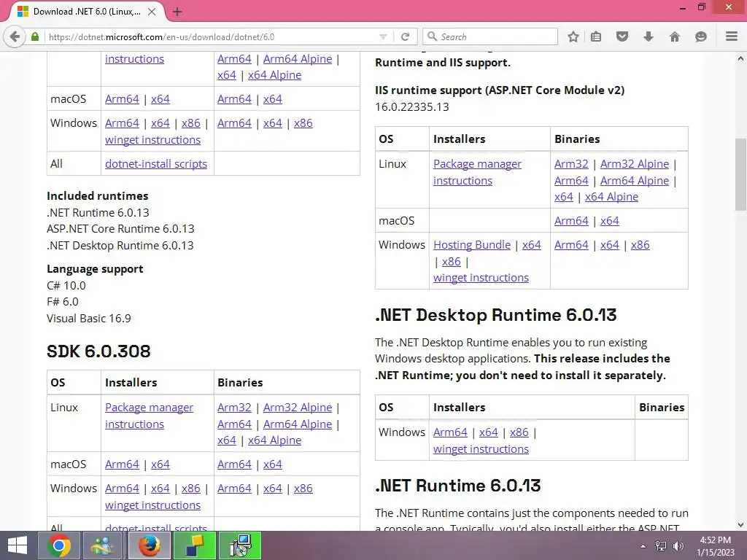Open the Pocket save icon
747x560 pixels.
coord(622,36)
